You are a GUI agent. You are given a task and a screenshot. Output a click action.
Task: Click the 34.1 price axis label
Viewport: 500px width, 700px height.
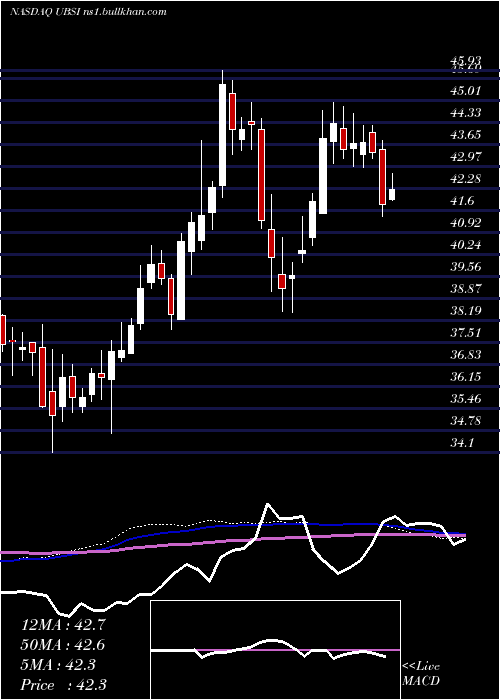462,443
